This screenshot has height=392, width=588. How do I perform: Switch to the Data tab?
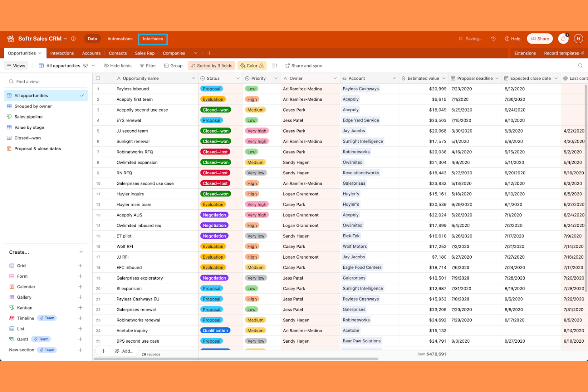[92, 39]
